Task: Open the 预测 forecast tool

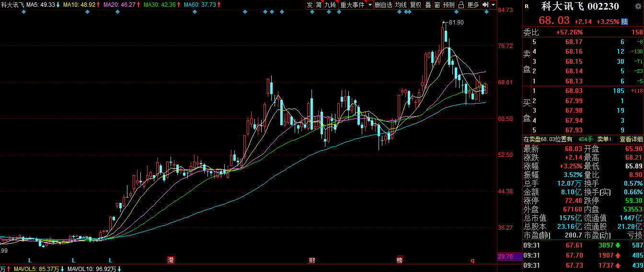Action: click(x=449, y=5)
